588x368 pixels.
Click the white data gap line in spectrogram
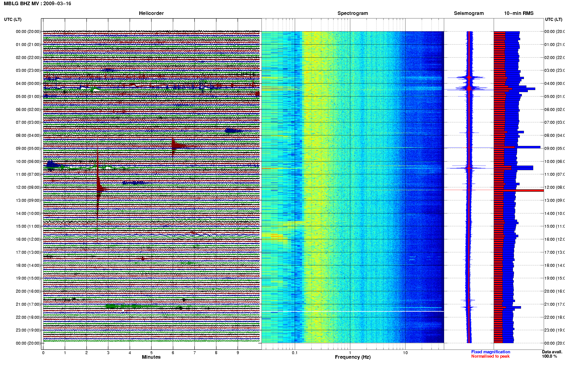353,311
